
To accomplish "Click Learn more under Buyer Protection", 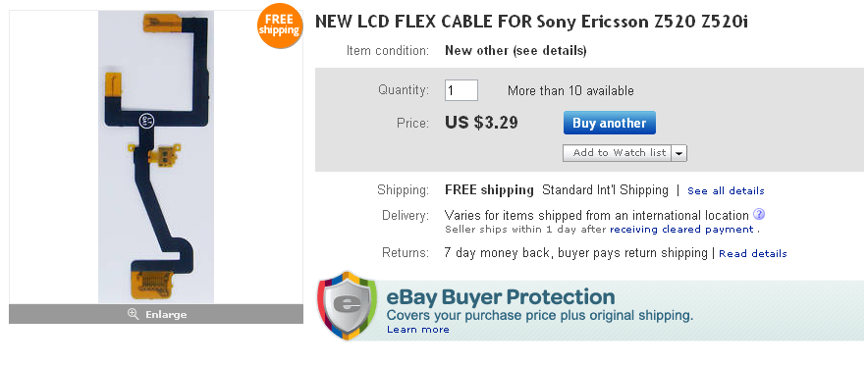I will pyautogui.click(x=418, y=330).
